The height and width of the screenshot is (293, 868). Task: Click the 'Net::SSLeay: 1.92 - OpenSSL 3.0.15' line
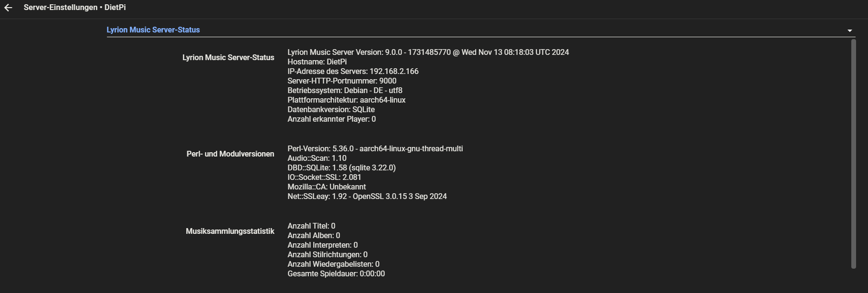click(367, 197)
